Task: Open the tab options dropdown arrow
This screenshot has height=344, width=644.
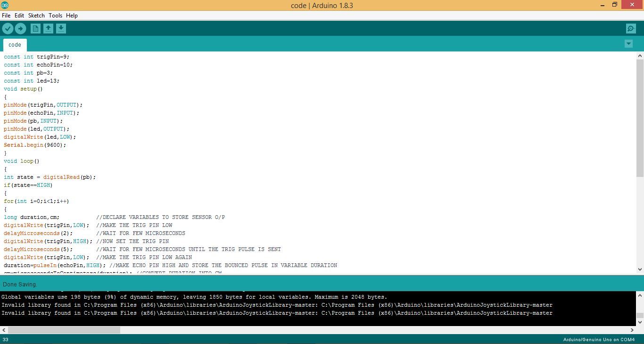Action: [628, 43]
